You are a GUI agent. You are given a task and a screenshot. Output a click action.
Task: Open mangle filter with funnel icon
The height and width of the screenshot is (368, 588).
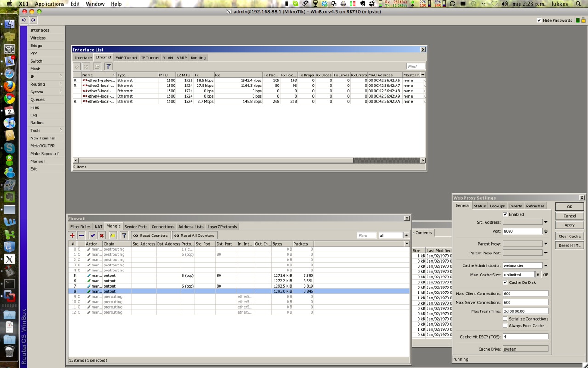[124, 235]
